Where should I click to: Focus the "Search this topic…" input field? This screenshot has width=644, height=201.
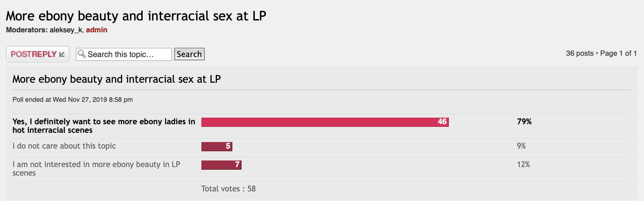pyautogui.click(x=129, y=54)
